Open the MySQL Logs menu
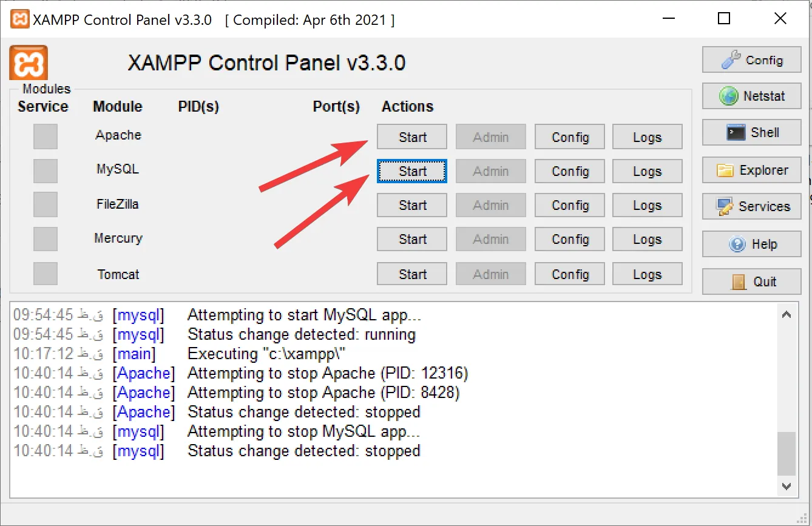The width and height of the screenshot is (812, 526). [x=648, y=171]
